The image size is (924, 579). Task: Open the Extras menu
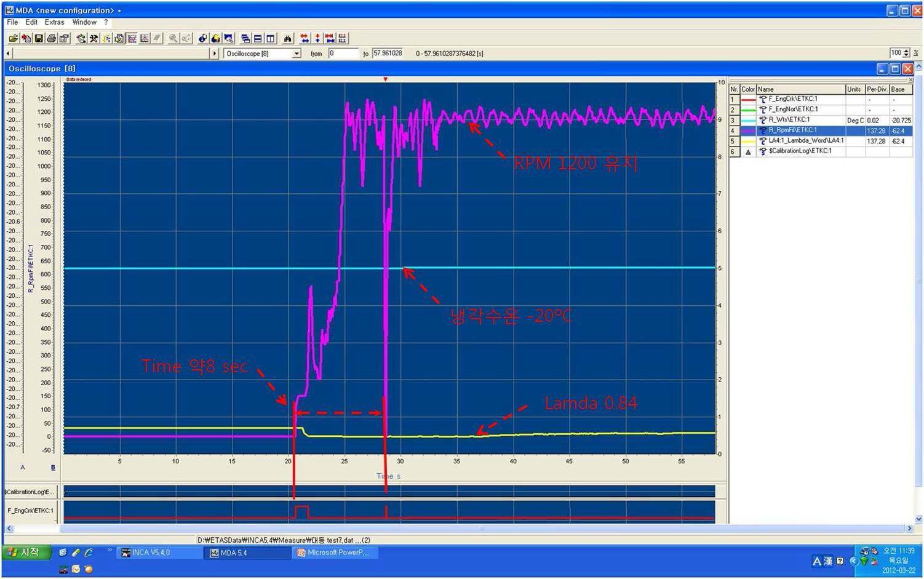[54, 22]
